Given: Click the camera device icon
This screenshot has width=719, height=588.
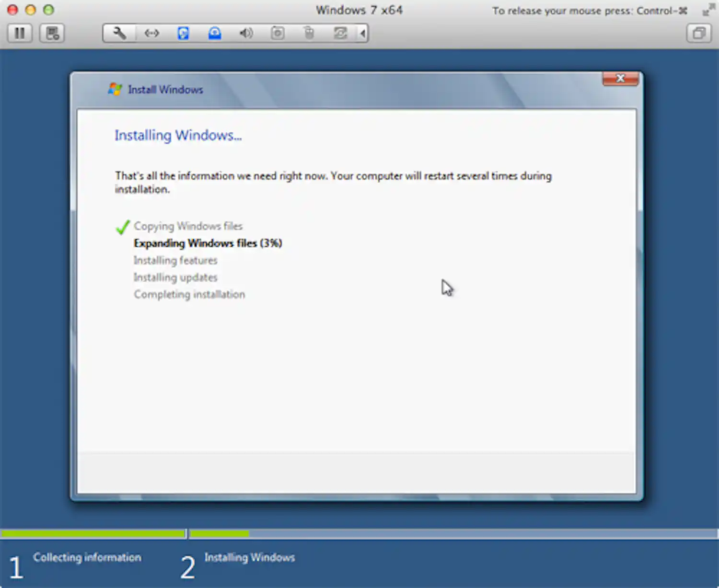Looking at the screenshot, I should 278,33.
